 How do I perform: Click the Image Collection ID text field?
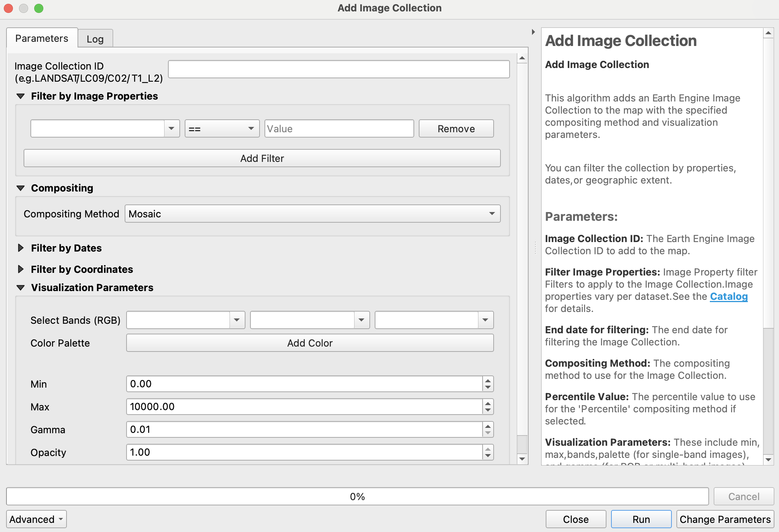339,70
